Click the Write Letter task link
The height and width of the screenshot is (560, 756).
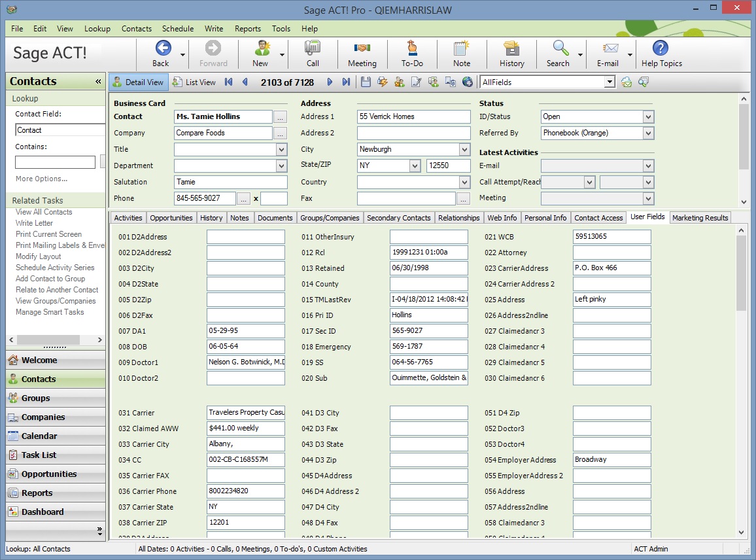[x=34, y=223]
